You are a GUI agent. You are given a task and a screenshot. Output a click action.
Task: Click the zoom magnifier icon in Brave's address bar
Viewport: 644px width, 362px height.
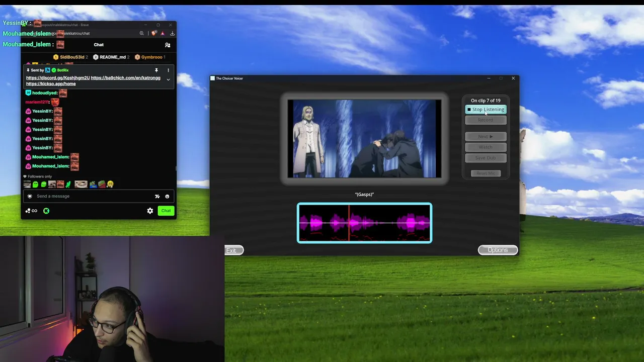(x=142, y=33)
